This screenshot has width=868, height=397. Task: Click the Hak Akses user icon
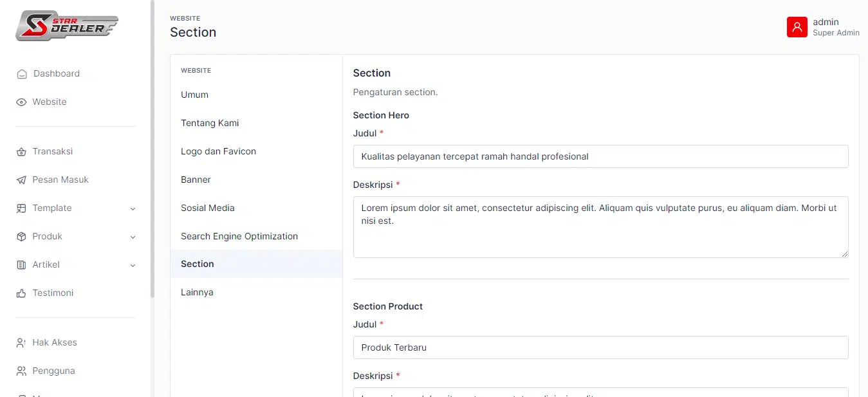pyautogui.click(x=21, y=343)
